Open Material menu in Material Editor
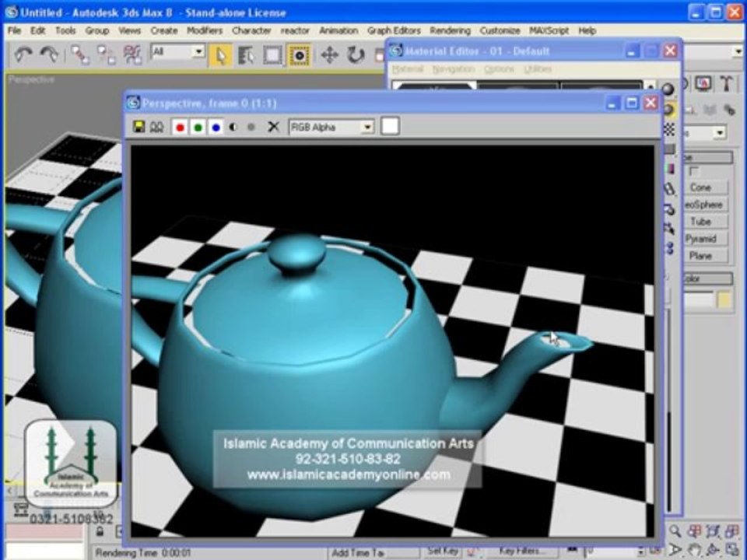 coord(408,69)
